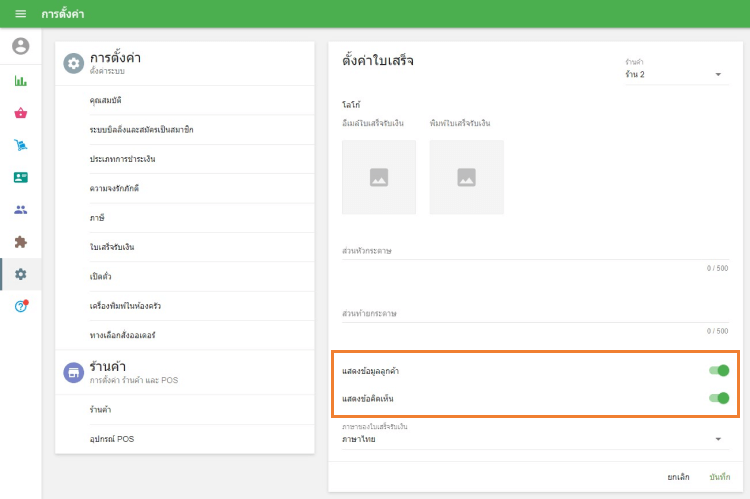Screen dimensions: 750x499
Task: Open the hamburger menu in the header
Action: point(20,14)
